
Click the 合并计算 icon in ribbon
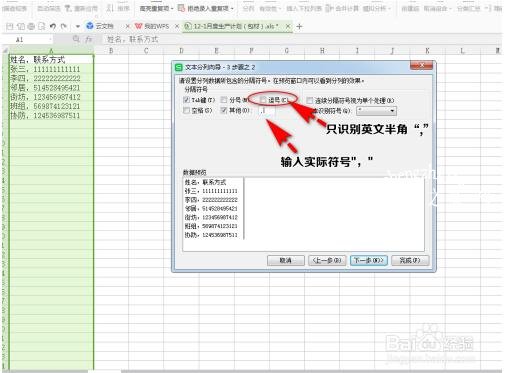[x=329, y=8]
